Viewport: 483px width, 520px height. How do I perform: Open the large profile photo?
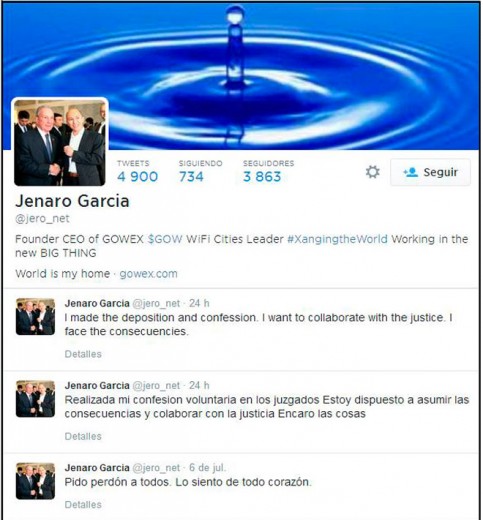coord(60,142)
